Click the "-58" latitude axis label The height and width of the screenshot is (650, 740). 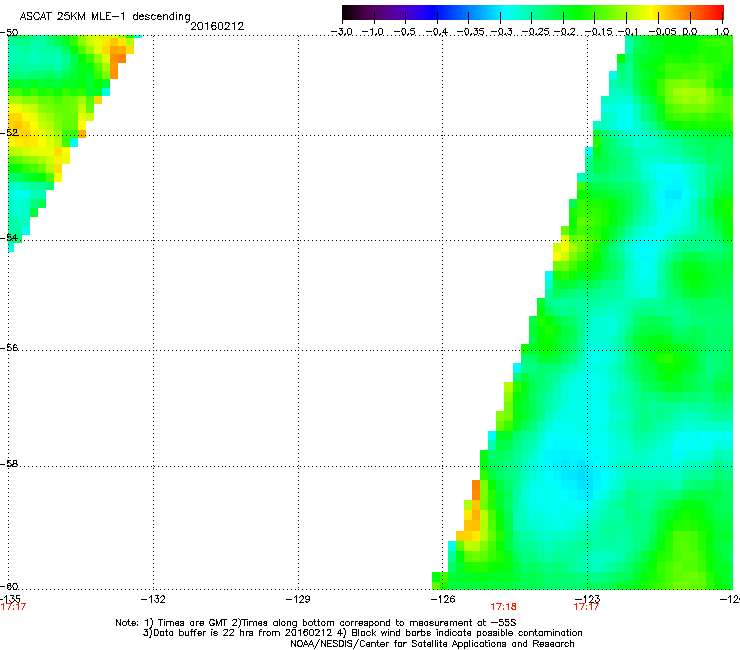pyautogui.click(x=9, y=464)
